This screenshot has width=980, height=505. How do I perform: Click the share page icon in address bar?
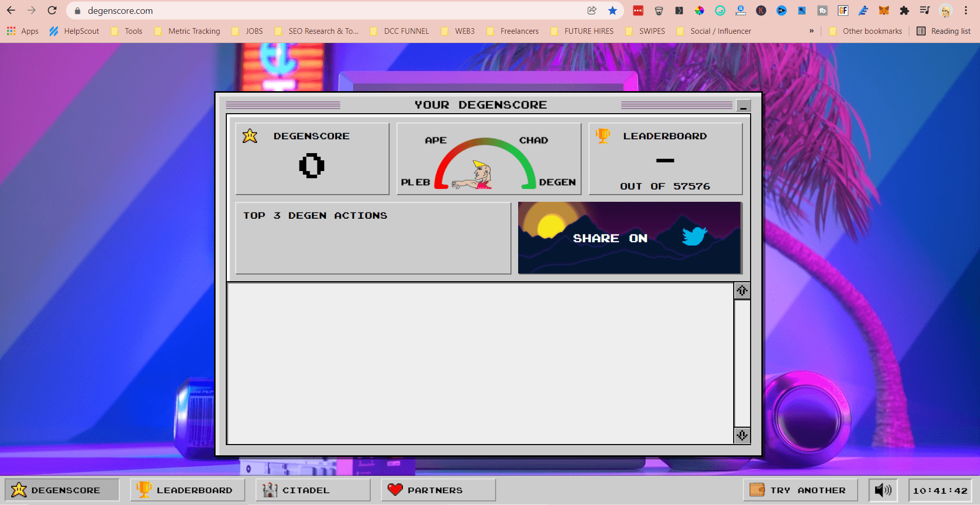[x=592, y=11]
